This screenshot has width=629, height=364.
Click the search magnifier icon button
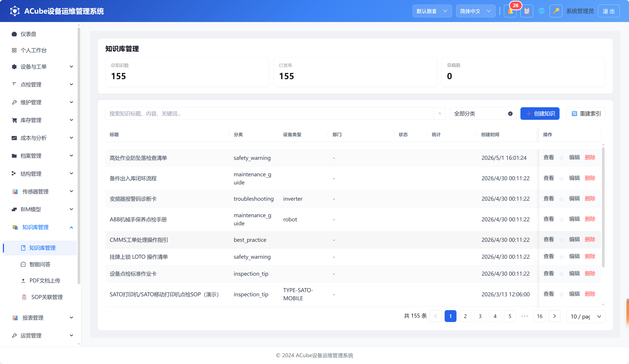[440, 114]
